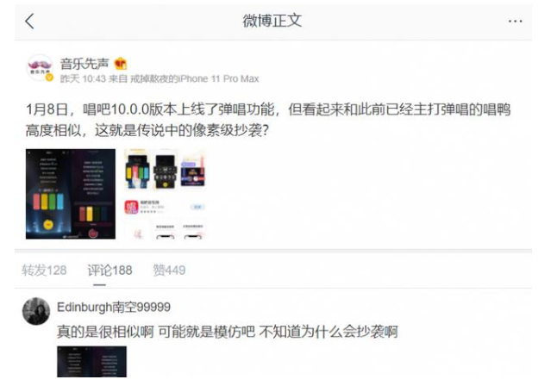Tap the 昨天 10:43 timestamp
The image size is (557, 392).
click(x=83, y=78)
